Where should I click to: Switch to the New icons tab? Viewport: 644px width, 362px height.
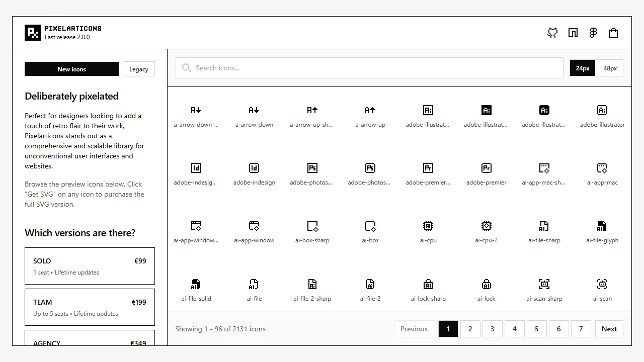click(71, 69)
